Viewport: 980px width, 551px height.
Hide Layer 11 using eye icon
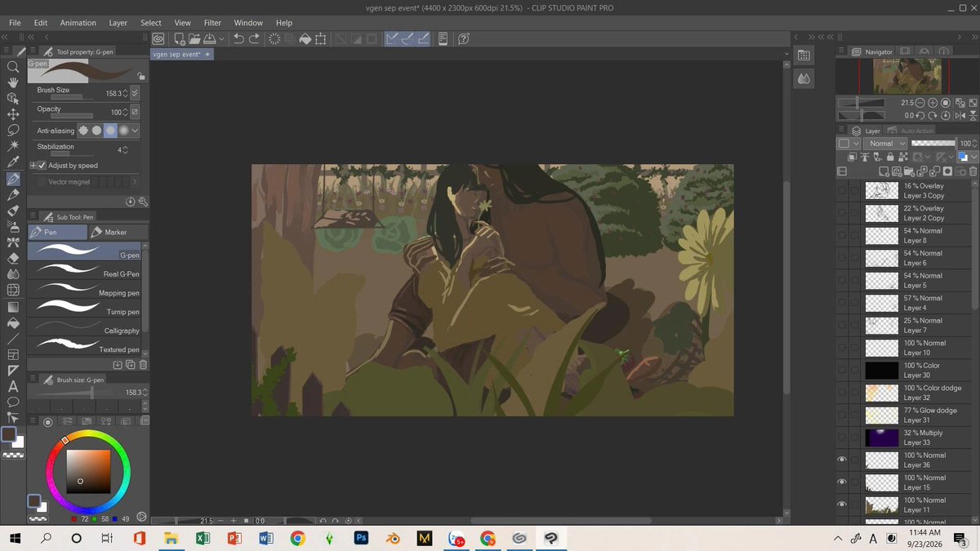pyautogui.click(x=842, y=504)
